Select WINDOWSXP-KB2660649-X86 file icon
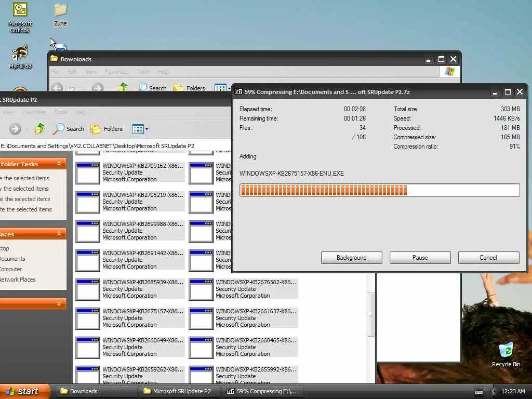The image size is (532, 399). [87, 348]
